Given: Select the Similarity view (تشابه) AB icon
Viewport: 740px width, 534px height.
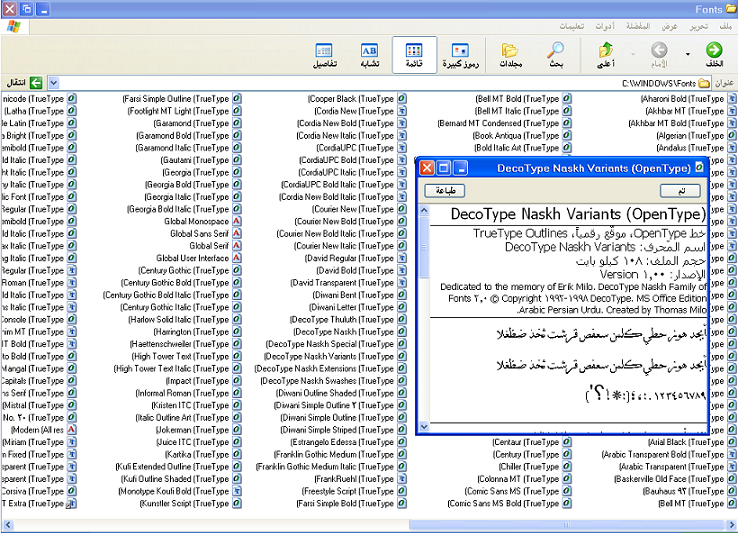Looking at the screenshot, I should point(369,56).
